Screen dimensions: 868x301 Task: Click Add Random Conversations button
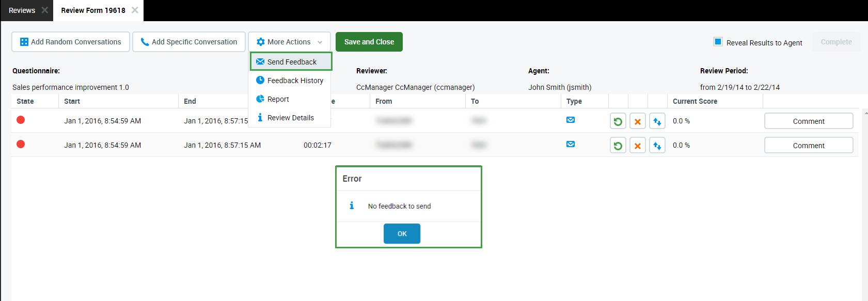[x=71, y=42]
